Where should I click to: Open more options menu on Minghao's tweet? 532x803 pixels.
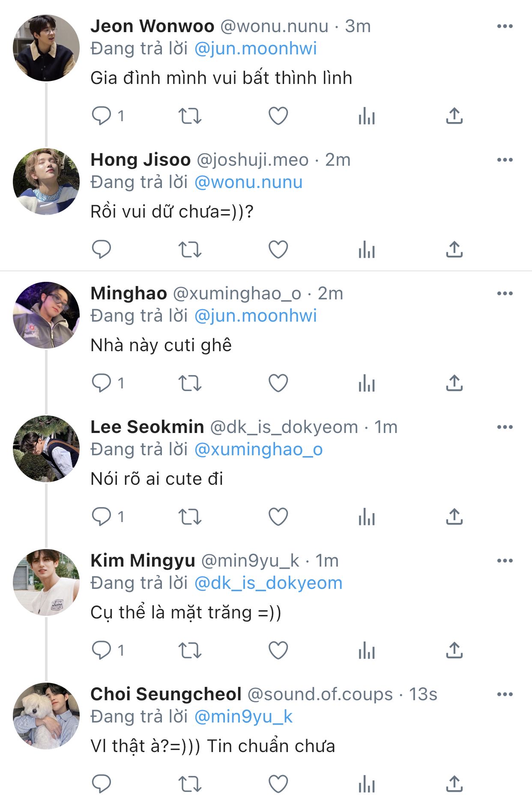coord(505,293)
